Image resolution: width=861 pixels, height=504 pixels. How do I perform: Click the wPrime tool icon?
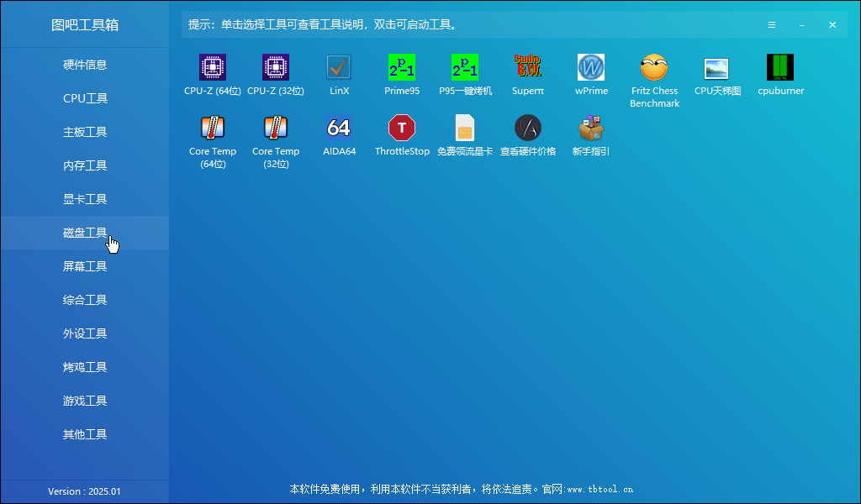tap(591, 67)
